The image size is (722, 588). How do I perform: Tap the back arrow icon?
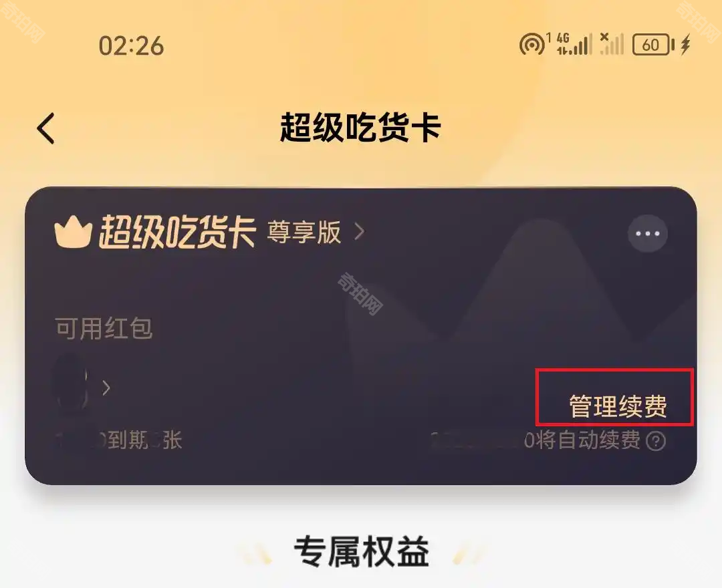point(45,128)
